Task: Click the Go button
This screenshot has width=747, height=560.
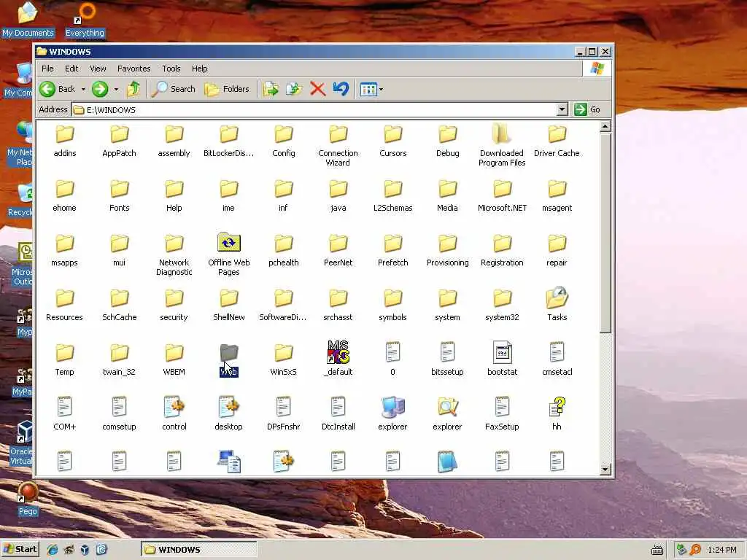Action: [x=587, y=109]
